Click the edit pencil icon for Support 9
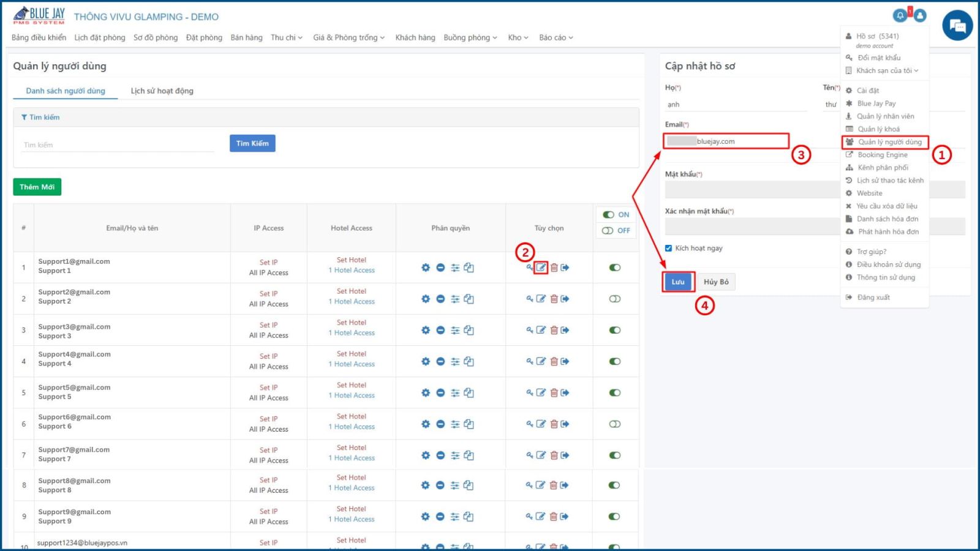This screenshot has width=980, height=551. coord(541,516)
